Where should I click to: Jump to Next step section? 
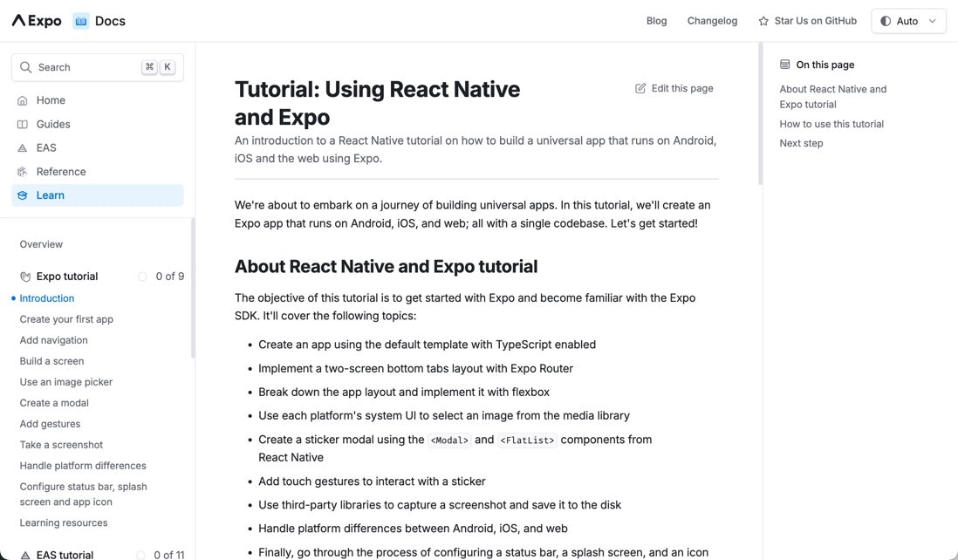pos(801,144)
